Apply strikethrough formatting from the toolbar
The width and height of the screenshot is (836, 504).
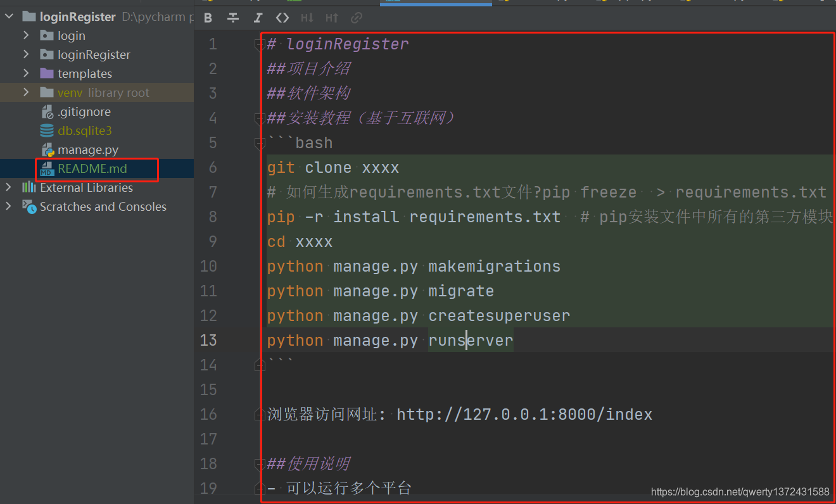click(233, 18)
